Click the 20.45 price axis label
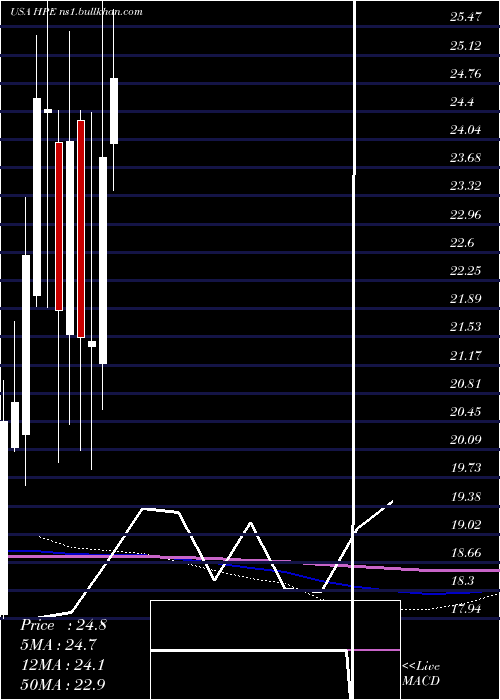Screen dimensions: 500x700 point(466,412)
